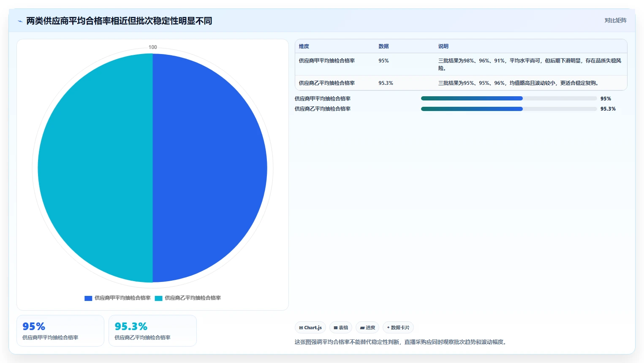Screen dimensions: 644x363
Task: Click the description starting 三批结果为95%
Action: coord(519,83)
